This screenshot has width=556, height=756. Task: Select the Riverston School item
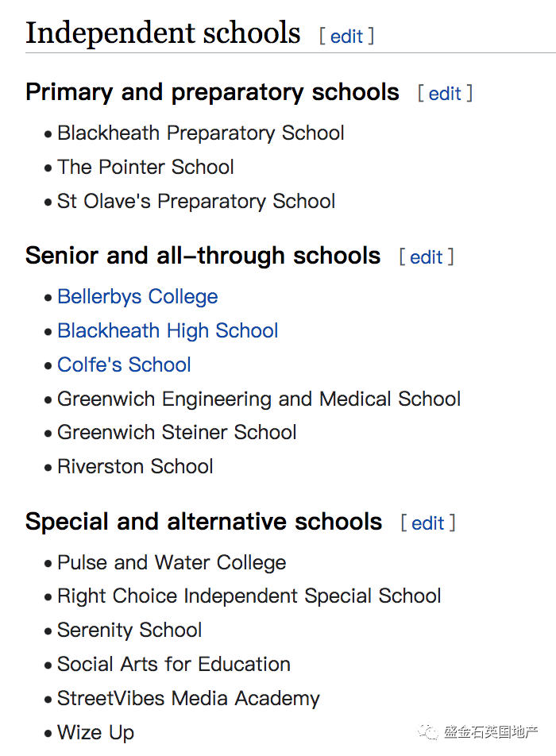135,467
